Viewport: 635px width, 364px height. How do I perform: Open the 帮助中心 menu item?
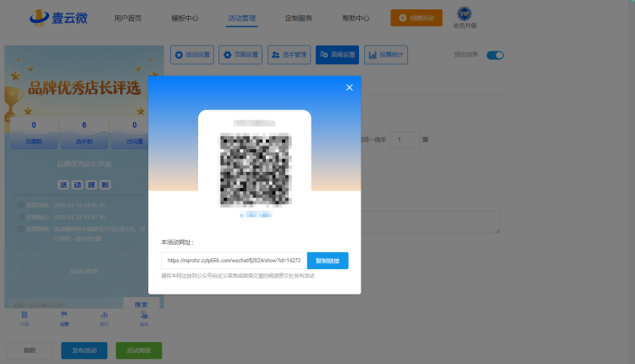click(x=356, y=19)
